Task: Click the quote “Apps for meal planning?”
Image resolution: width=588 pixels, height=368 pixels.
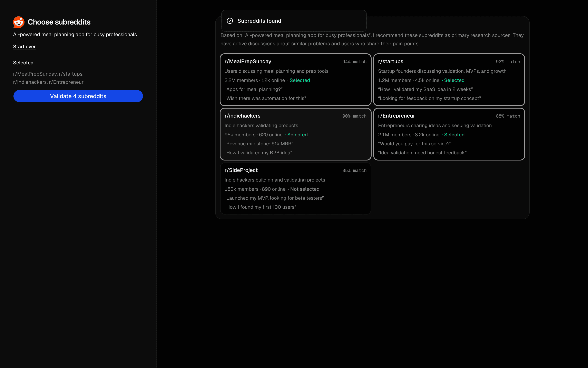Action: click(253, 89)
